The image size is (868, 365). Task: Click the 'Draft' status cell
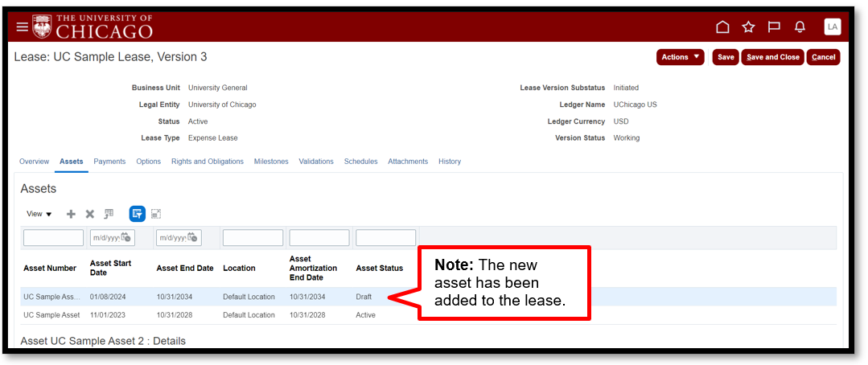[364, 297]
